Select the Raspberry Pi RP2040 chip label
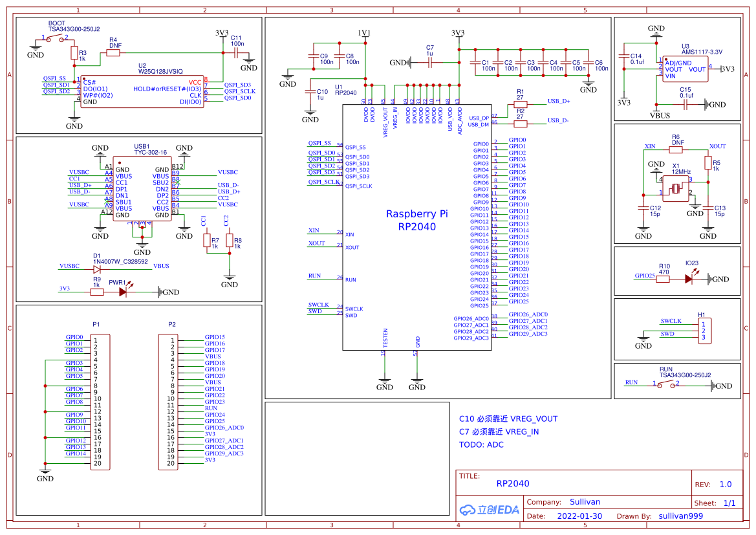 click(x=416, y=221)
